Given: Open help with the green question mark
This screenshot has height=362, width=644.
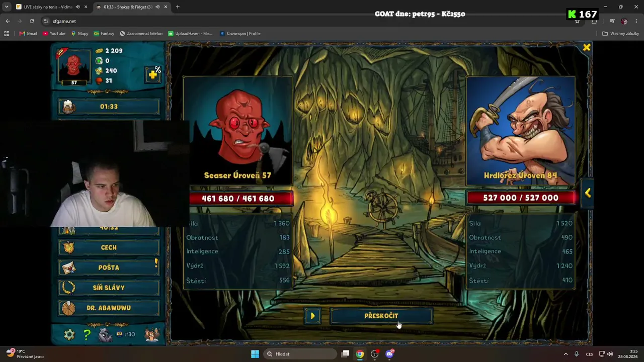Looking at the screenshot, I should coord(87,334).
